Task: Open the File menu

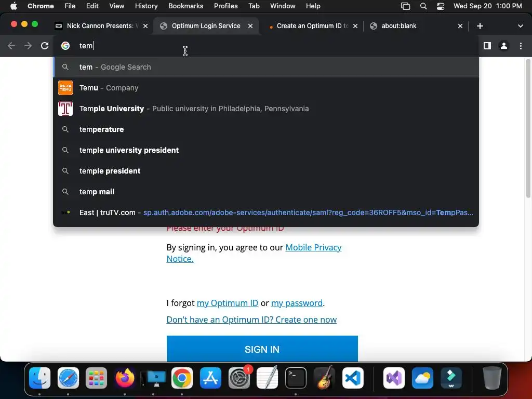Action: point(70,6)
